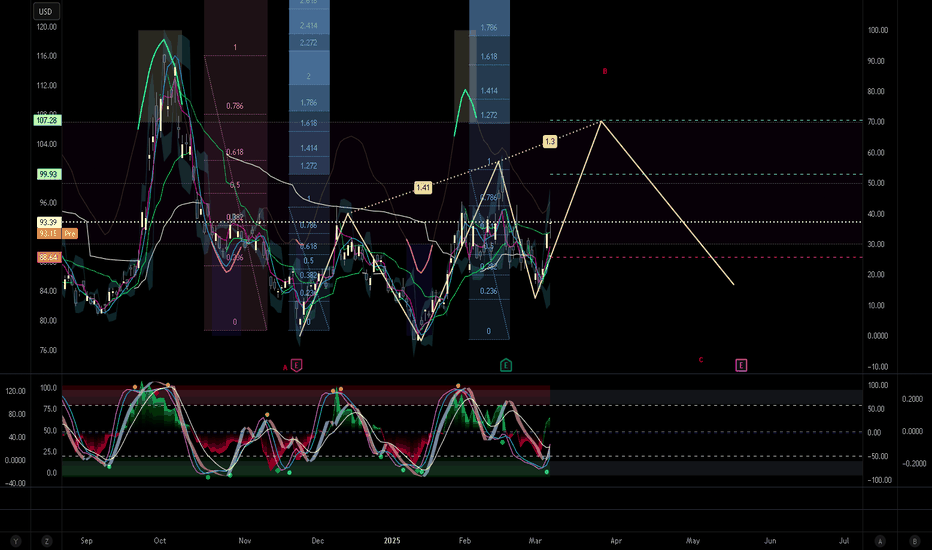The width and height of the screenshot is (932, 550).
Task: Select the 88.64 red price label
Action: point(48,257)
